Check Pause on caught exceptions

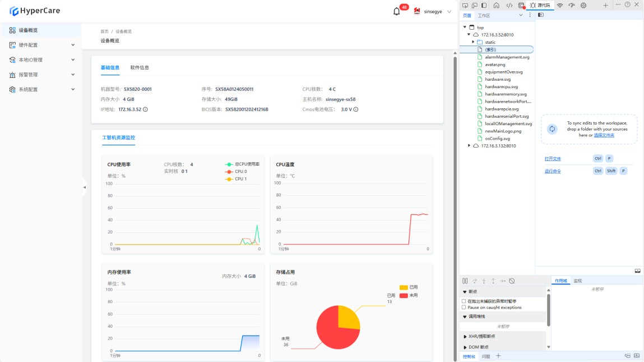(464, 308)
